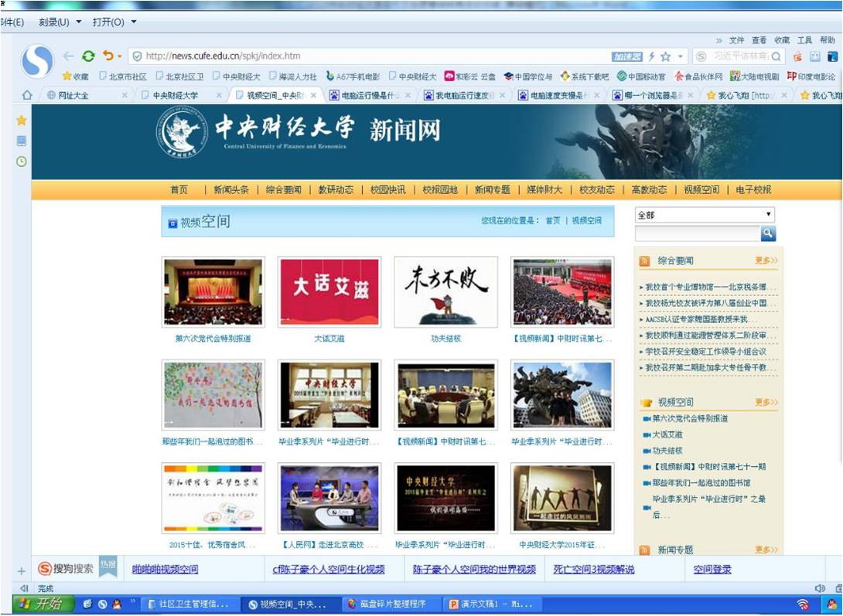Viewport: 843px width, 616px height.
Task: Click the 搜狗搜索 logo
Action: coord(66,568)
